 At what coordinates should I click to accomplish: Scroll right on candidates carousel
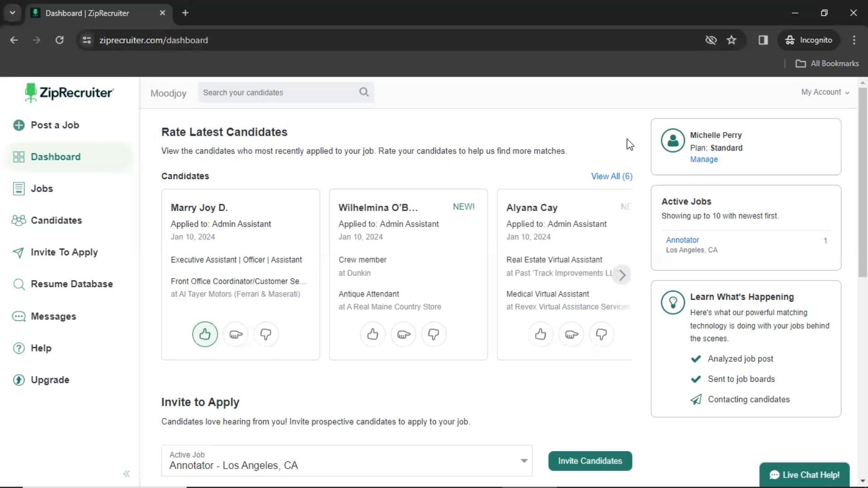[x=622, y=273]
